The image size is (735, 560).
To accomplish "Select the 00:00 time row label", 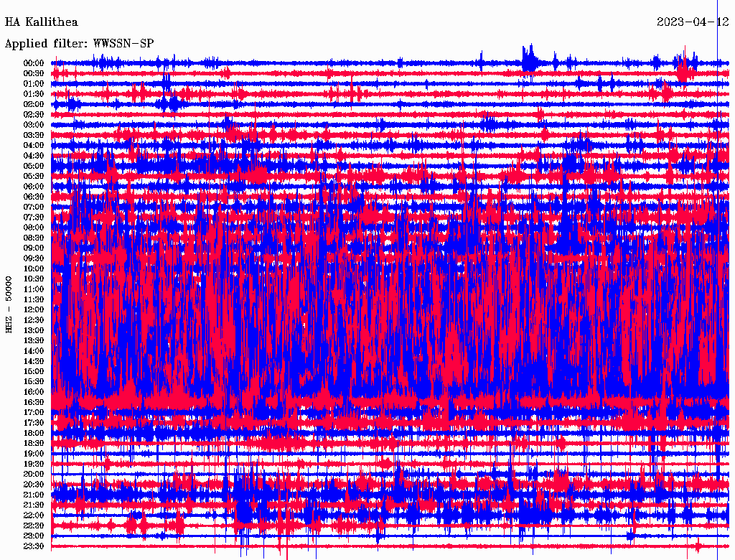I will click(x=34, y=63).
